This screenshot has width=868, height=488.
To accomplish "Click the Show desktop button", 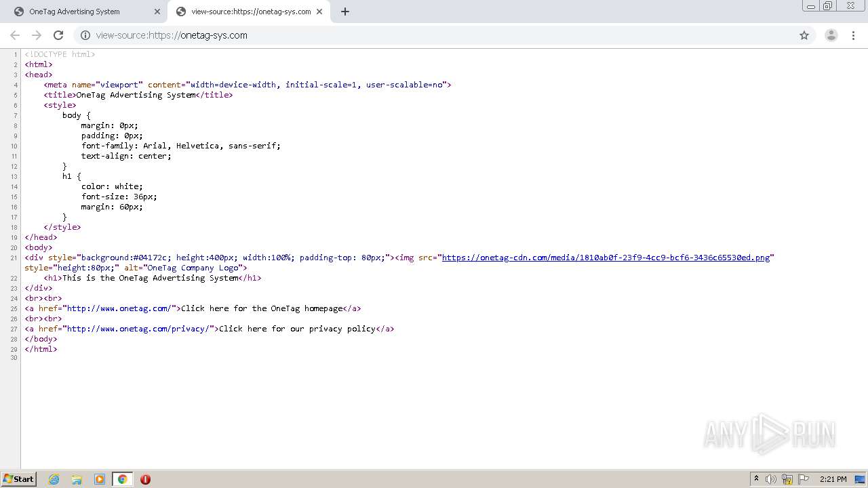I will pyautogui.click(x=861, y=479).
